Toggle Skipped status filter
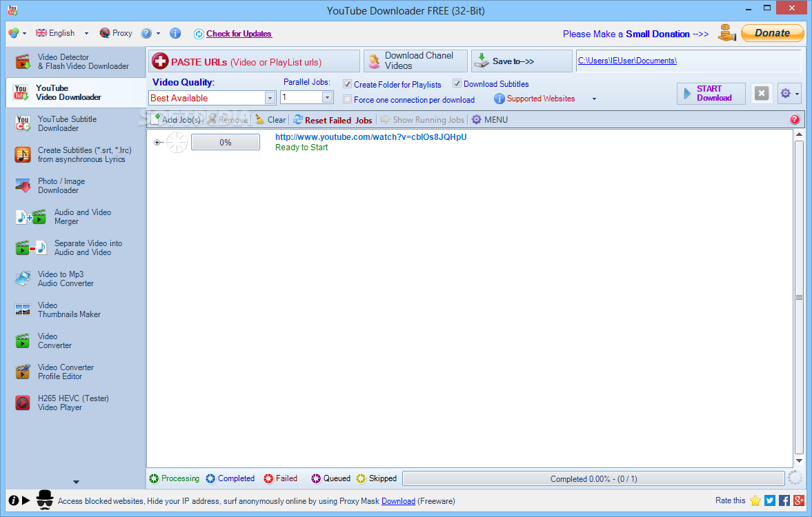This screenshot has width=812, height=517. pyautogui.click(x=377, y=478)
